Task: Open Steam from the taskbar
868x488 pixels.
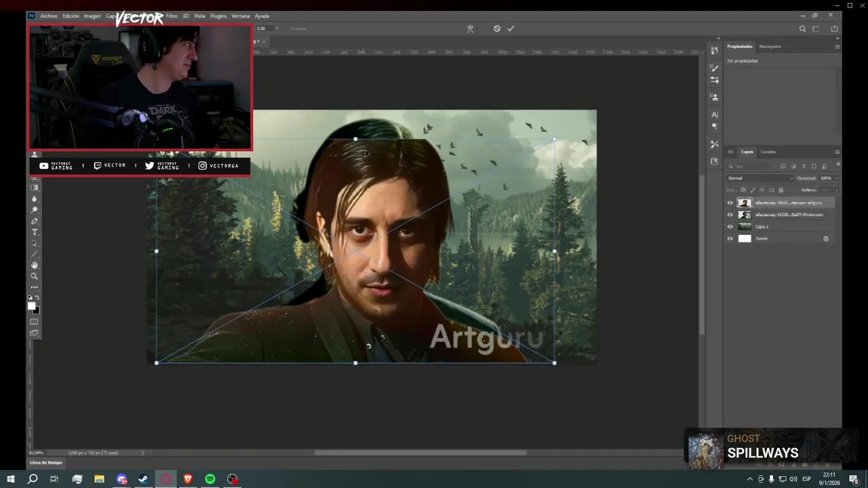Action: point(144,479)
